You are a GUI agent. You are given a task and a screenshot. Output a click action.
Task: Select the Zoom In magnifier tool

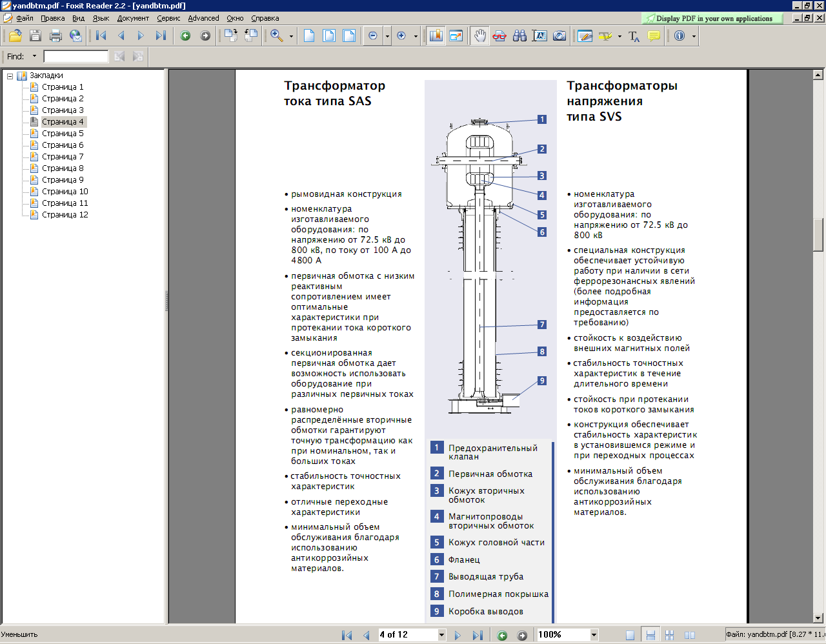(277, 36)
